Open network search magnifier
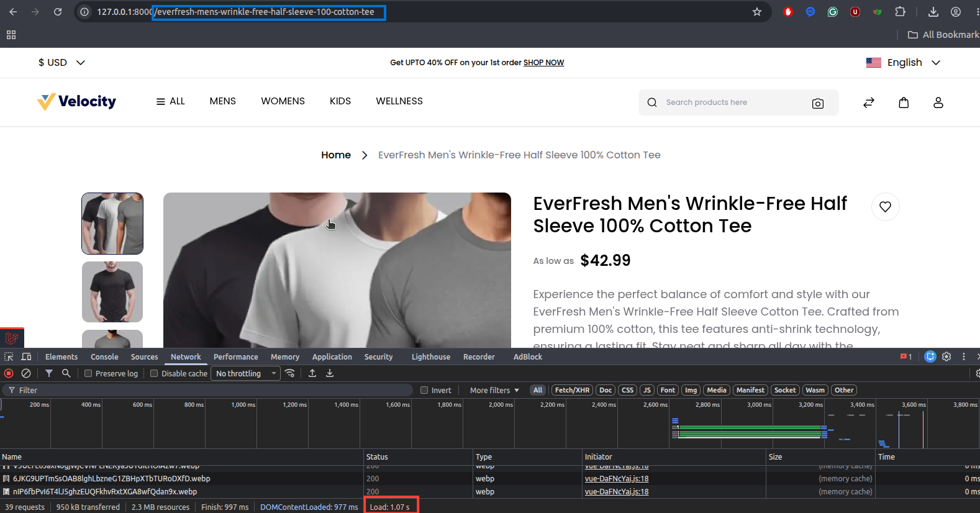The image size is (980, 513). pyautogui.click(x=66, y=373)
